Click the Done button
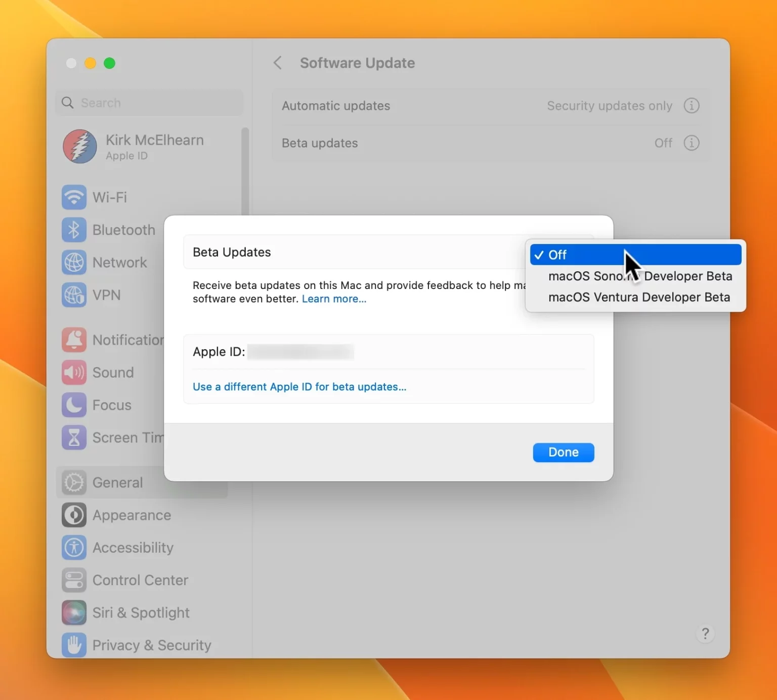 [563, 452]
